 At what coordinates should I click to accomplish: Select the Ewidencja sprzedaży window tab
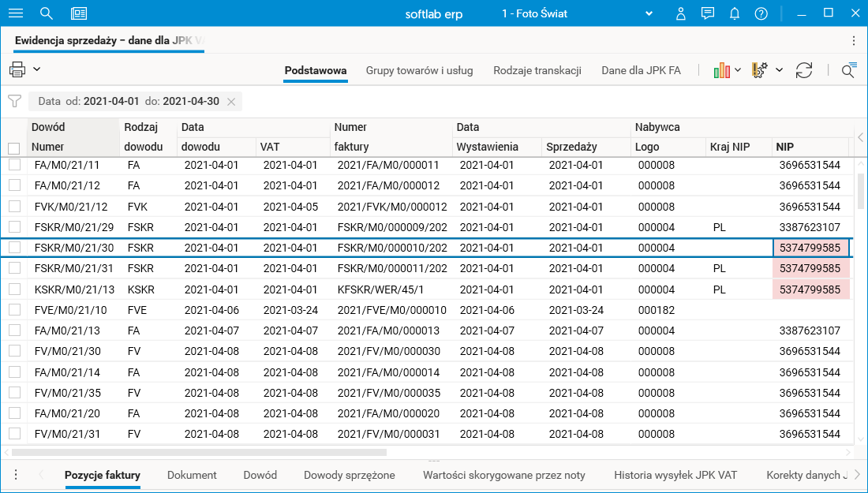(110, 40)
